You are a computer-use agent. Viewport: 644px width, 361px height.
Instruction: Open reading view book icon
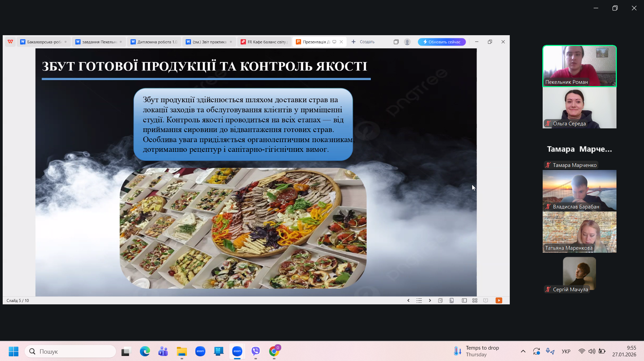click(x=486, y=300)
